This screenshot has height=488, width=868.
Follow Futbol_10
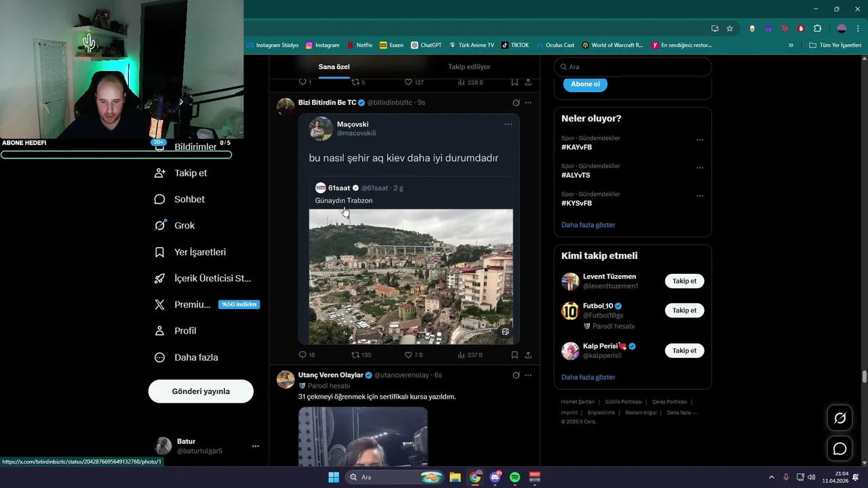point(684,310)
